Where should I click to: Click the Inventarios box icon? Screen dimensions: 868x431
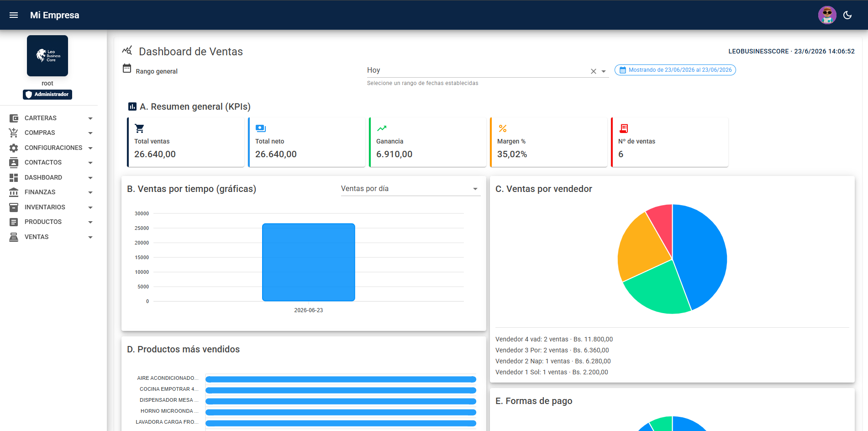[x=14, y=208]
